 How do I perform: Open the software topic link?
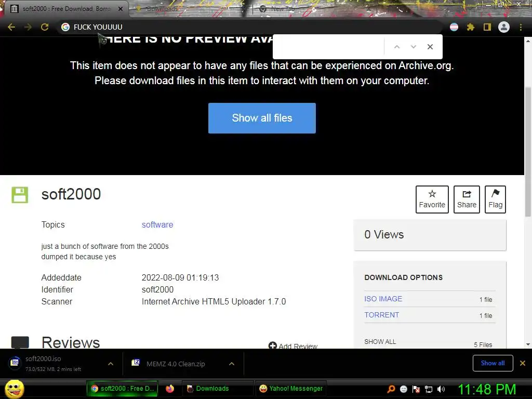tap(157, 224)
